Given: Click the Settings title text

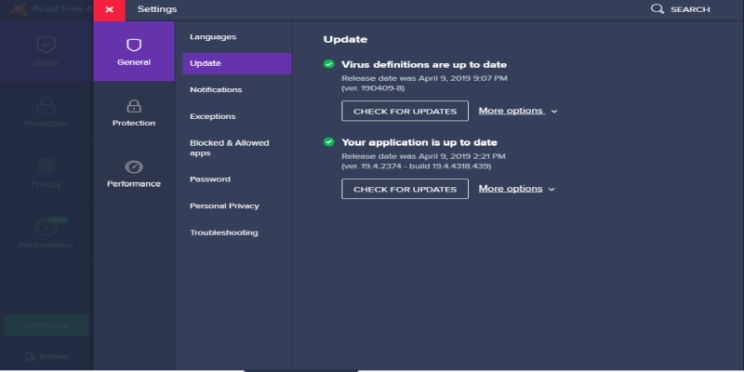Looking at the screenshot, I should tap(157, 9).
